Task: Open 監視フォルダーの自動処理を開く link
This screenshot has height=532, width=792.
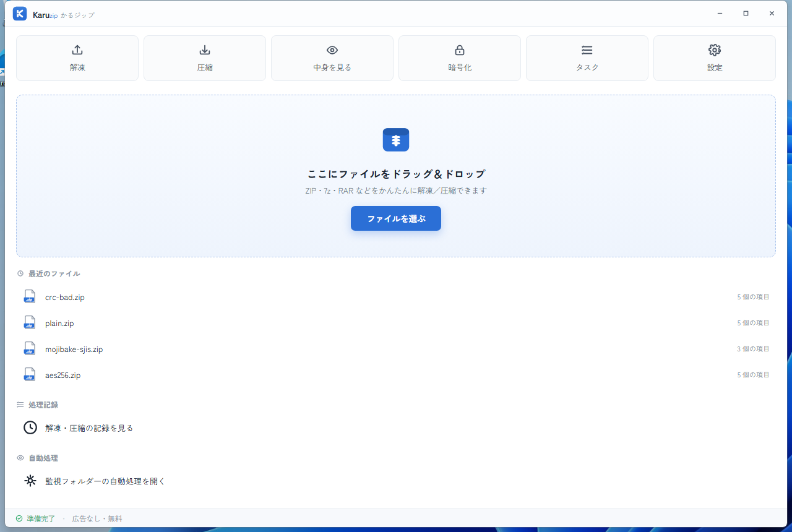Action: [105, 481]
